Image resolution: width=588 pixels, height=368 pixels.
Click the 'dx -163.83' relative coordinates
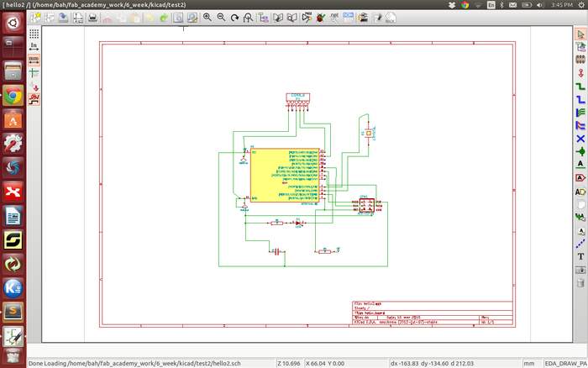432,364
